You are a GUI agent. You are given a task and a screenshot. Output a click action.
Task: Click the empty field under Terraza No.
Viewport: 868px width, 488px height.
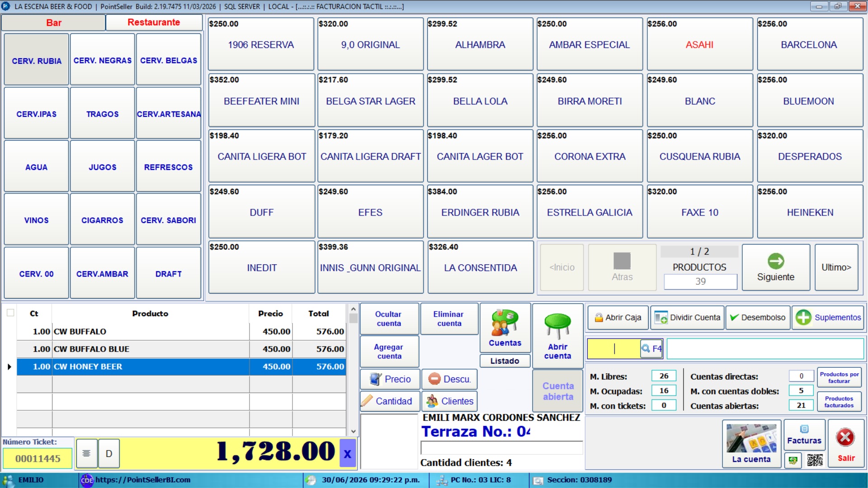click(501, 448)
